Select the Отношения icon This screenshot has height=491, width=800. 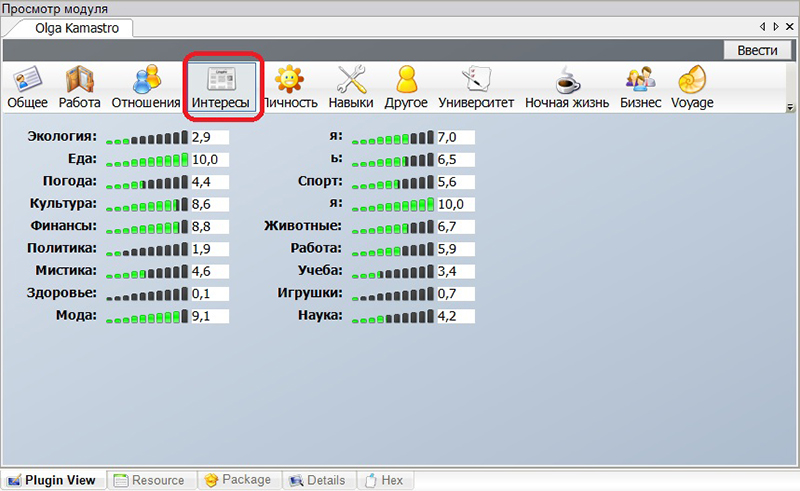pos(146,87)
